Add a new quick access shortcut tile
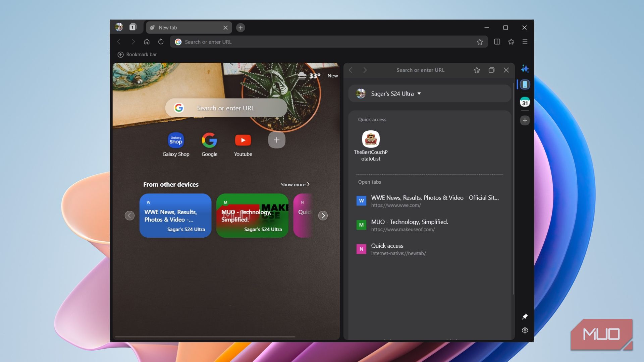The image size is (644, 362). 276,140
